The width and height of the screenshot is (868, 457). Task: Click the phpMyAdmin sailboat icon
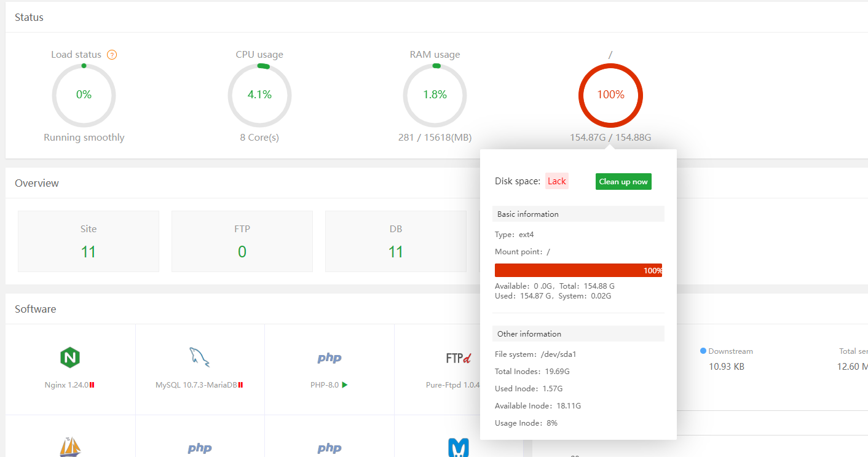click(70, 447)
